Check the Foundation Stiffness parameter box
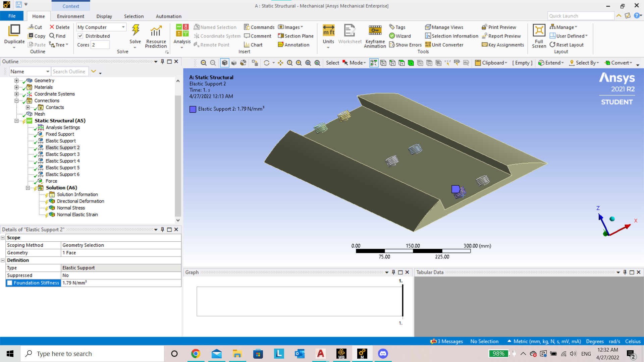This screenshot has height=362, width=644. pyautogui.click(x=10, y=283)
